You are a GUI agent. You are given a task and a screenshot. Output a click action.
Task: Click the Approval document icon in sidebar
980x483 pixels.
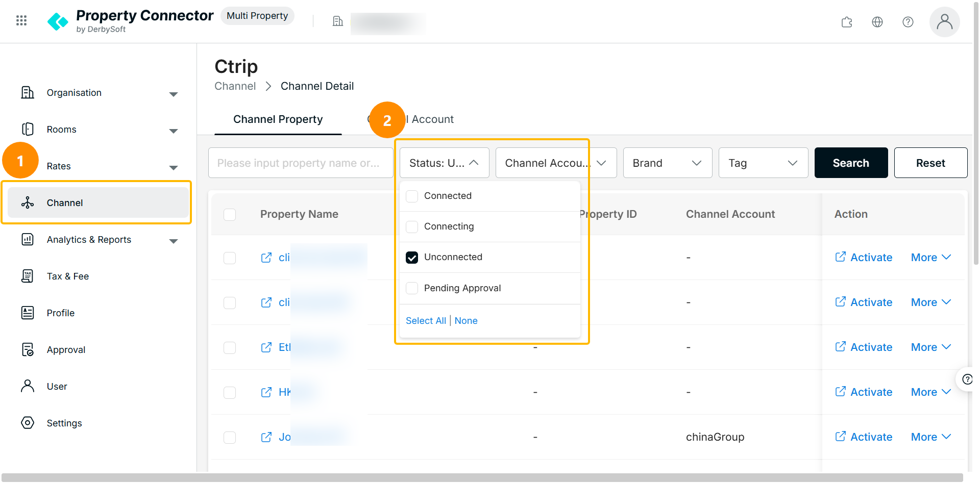click(x=28, y=350)
